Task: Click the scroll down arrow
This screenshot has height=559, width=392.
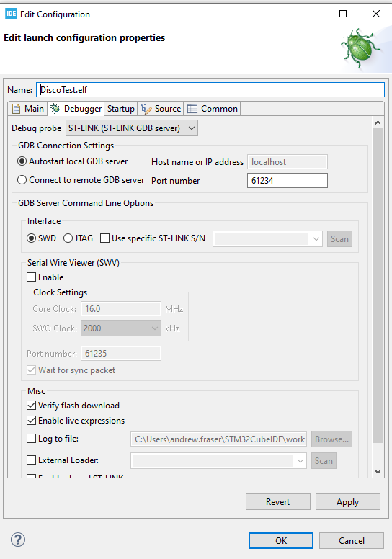Action: tap(378, 472)
